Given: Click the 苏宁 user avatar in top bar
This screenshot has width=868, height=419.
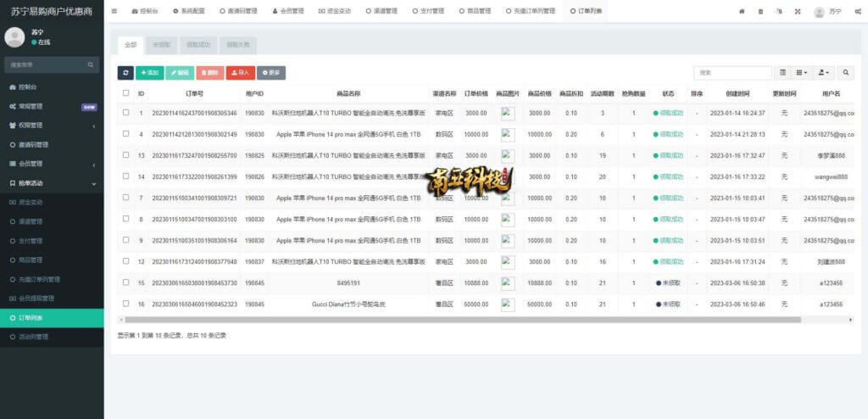Looking at the screenshot, I should (x=820, y=12).
